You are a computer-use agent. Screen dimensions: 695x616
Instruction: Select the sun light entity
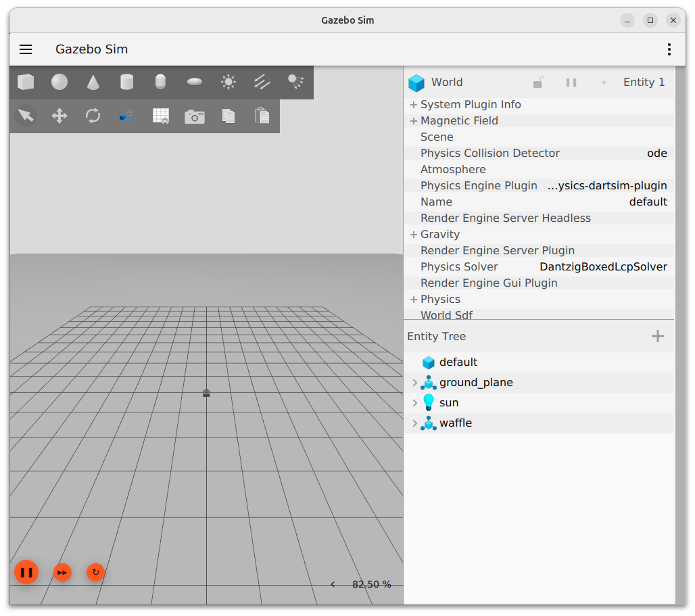pos(449,403)
